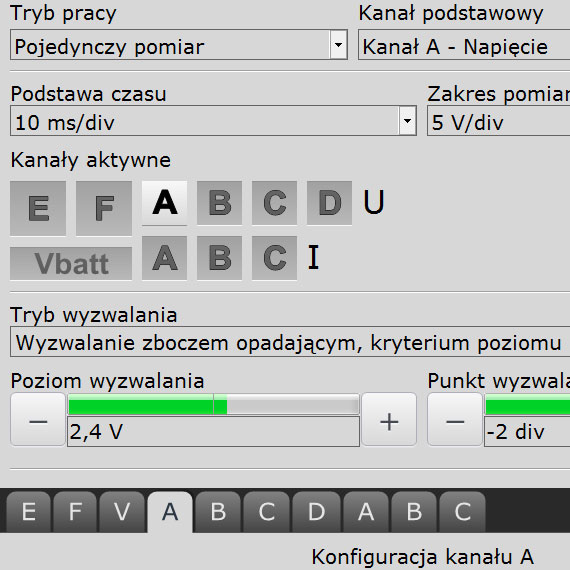Decrease Poziom wyzwalania with minus button
The width and height of the screenshot is (570, 570).
click(x=38, y=419)
